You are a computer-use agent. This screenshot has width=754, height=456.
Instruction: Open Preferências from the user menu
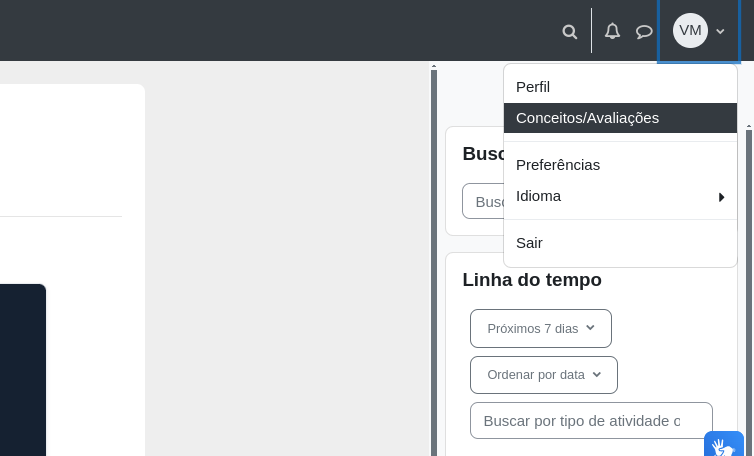[x=558, y=165]
